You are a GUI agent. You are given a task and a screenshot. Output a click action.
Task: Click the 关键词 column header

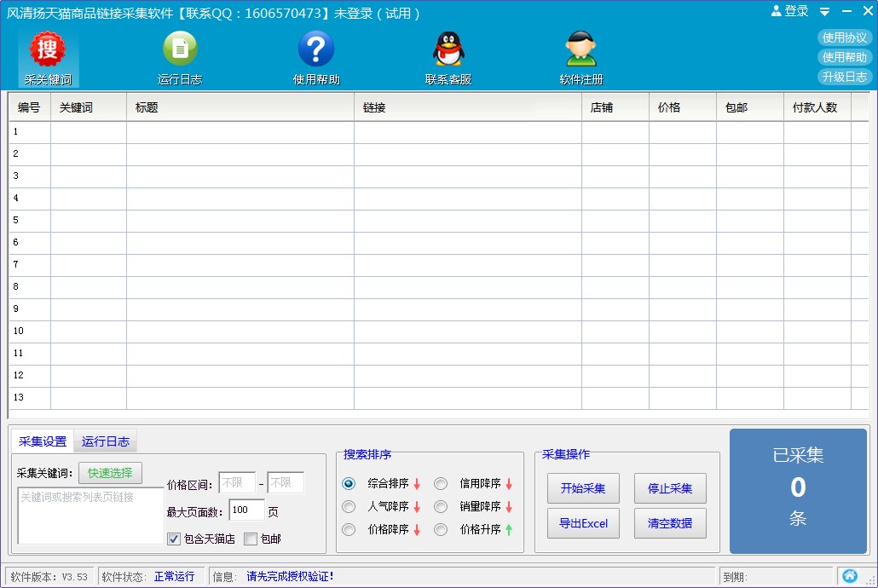click(x=88, y=108)
